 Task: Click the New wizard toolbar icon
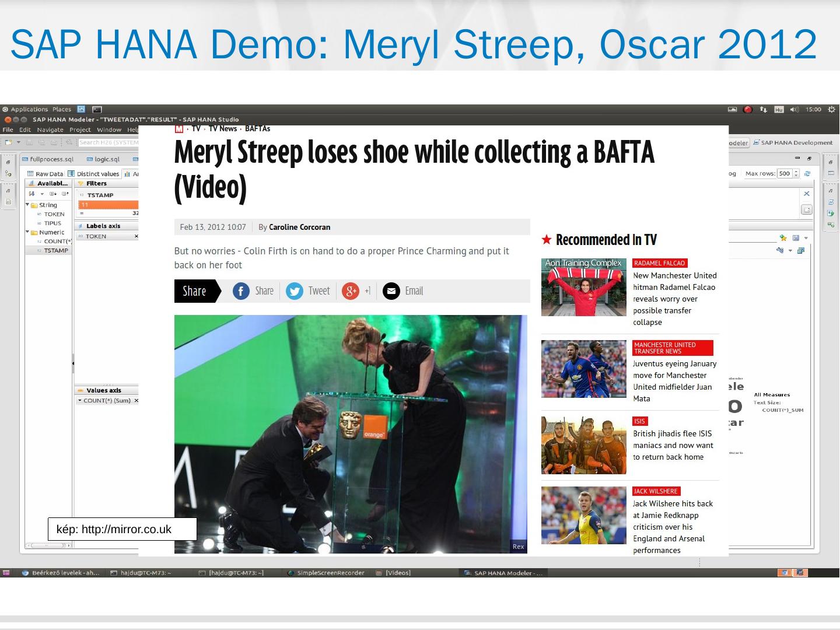coord(9,142)
